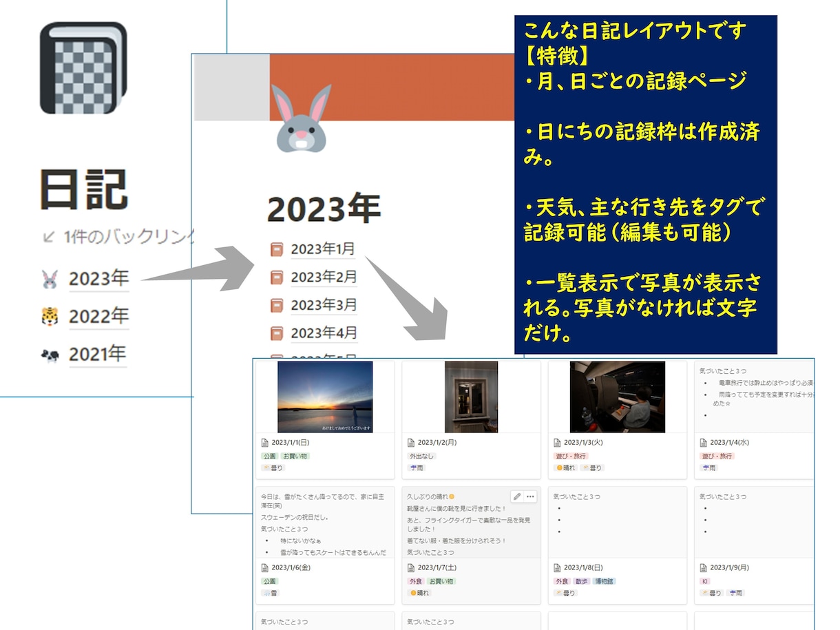This screenshot has height=630, width=840.
Task: Open the 2021年 page link
Action: coord(97,355)
